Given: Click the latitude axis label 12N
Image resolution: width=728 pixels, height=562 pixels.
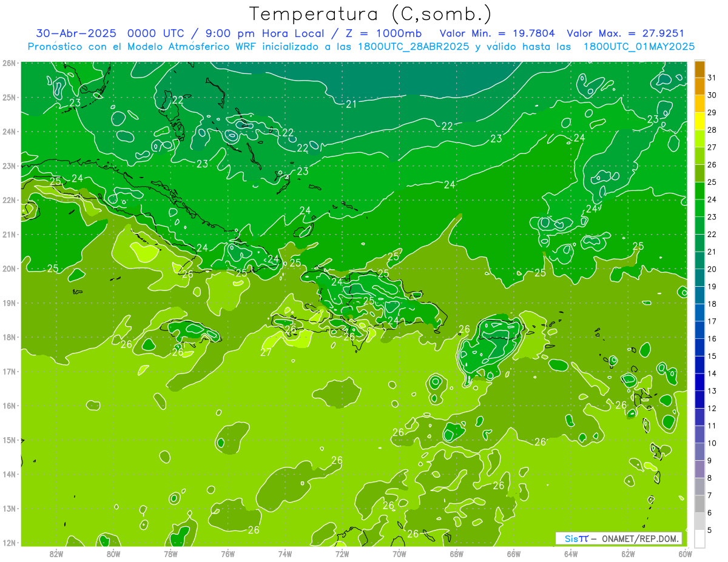Looking at the screenshot, I should coord(8,543).
